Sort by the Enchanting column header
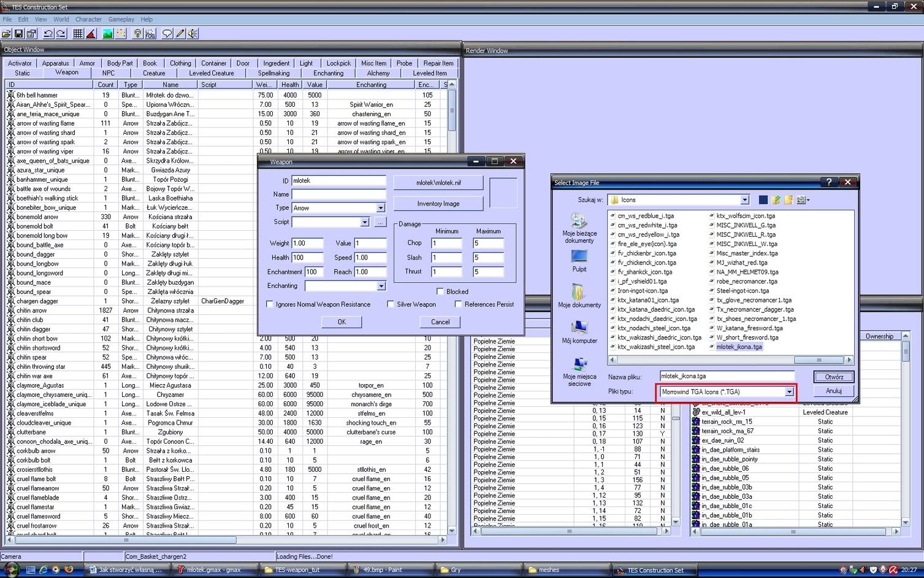 pyautogui.click(x=371, y=85)
